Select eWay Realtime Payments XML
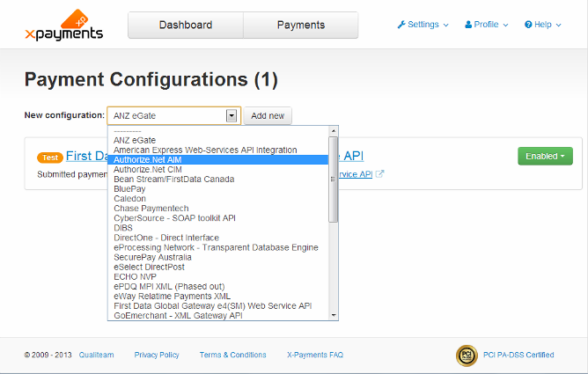The image size is (588, 374). pyautogui.click(x=218, y=296)
